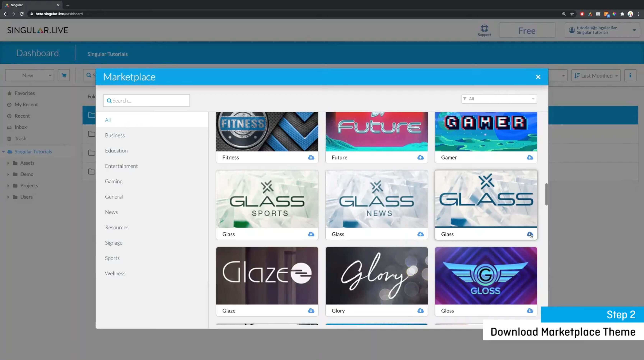This screenshot has width=644, height=360.
Task: Download Glass Sports theme cloud icon
Action: pyautogui.click(x=311, y=234)
